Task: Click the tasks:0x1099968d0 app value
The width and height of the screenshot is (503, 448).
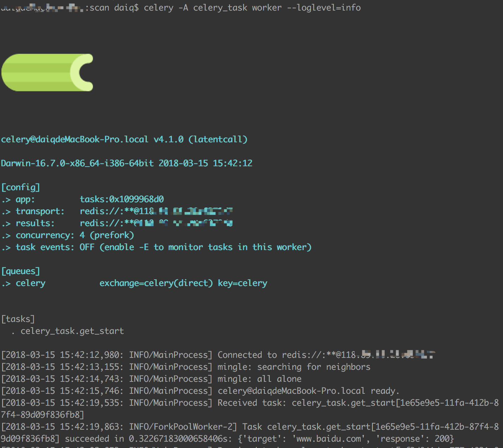Action: (x=122, y=199)
